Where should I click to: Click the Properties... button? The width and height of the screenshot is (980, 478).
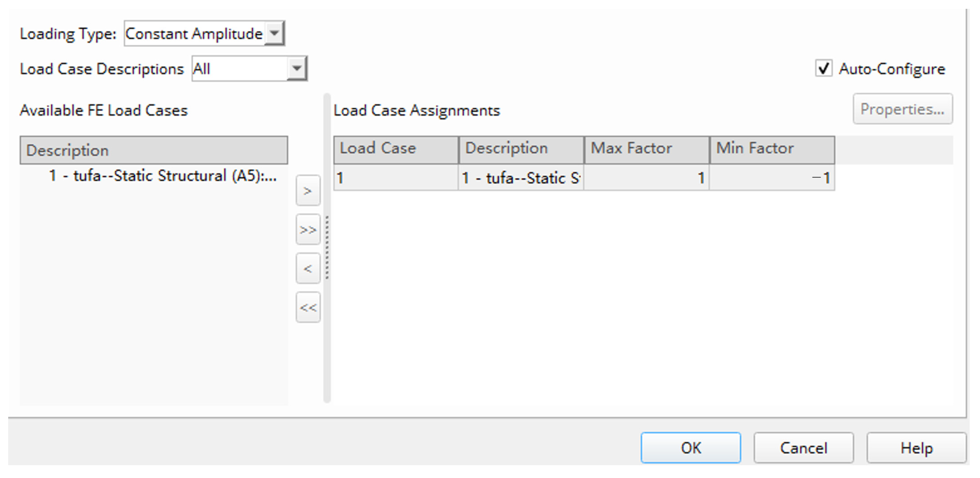pyautogui.click(x=902, y=109)
